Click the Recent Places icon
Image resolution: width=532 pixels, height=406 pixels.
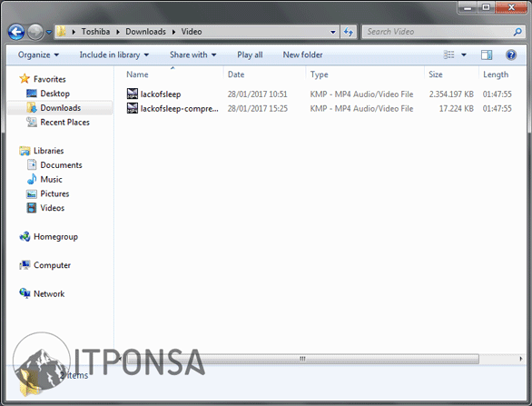click(32, 123)
